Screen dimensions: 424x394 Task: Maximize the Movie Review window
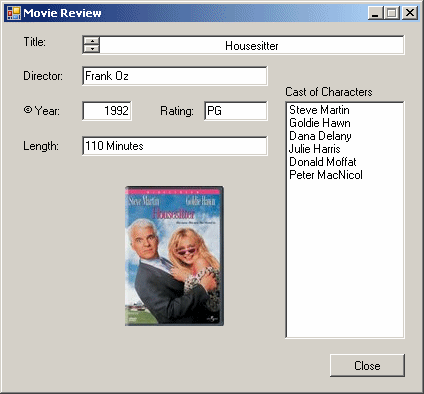point(391,13)
